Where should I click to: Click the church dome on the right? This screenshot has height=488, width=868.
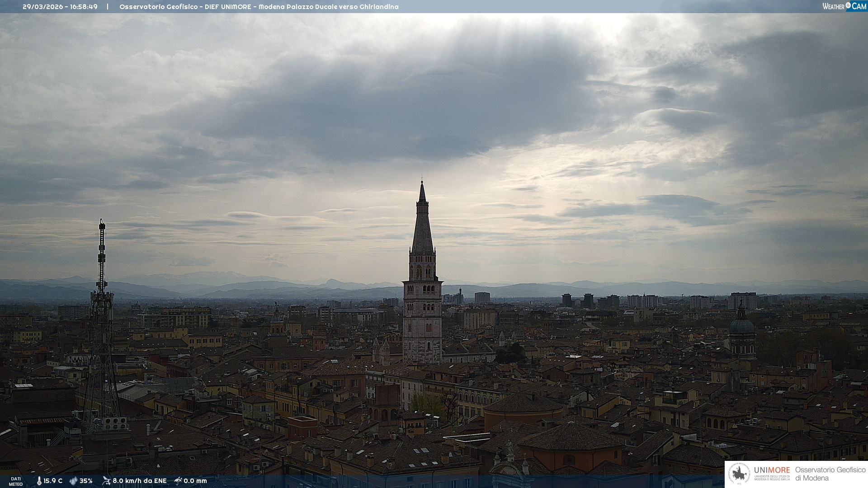(x=742, y=325)
